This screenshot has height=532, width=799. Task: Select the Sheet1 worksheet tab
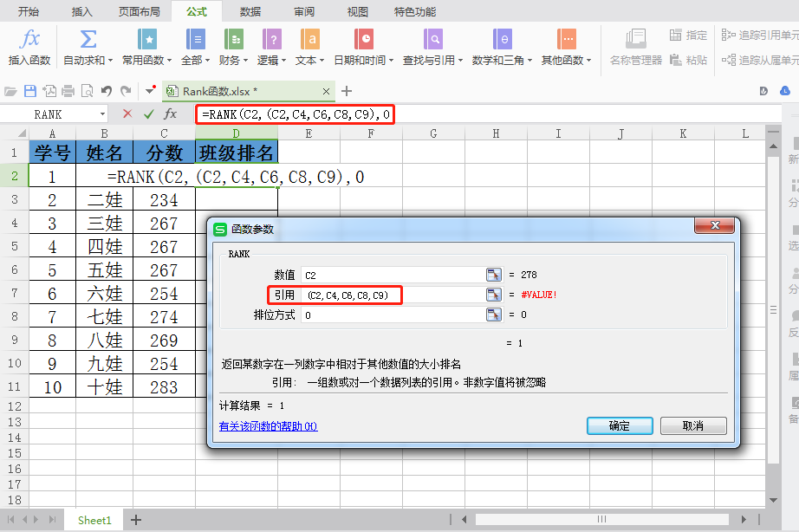pyautogui.click(x=94, y=520)
